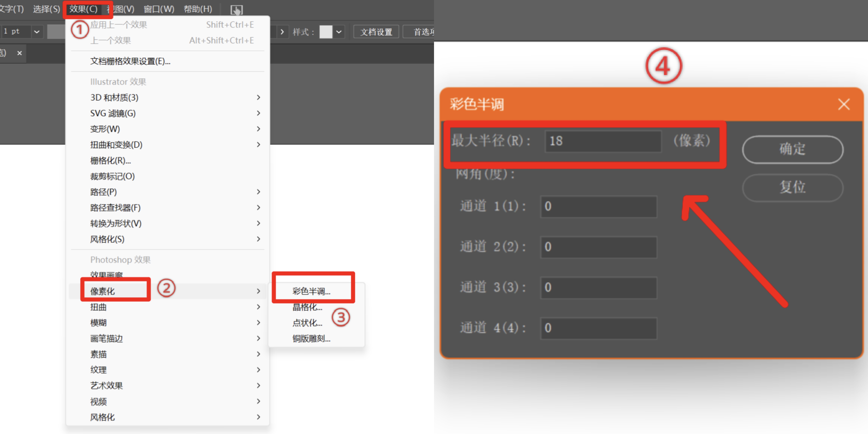Expand 风格化(S) Illustrator submenu

pos(167,239)
